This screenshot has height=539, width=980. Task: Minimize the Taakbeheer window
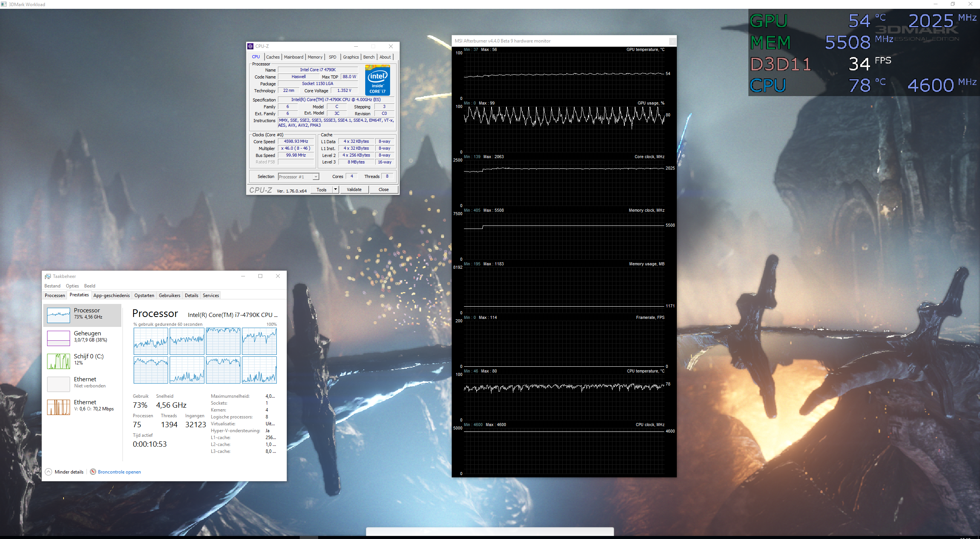(243, 276)
